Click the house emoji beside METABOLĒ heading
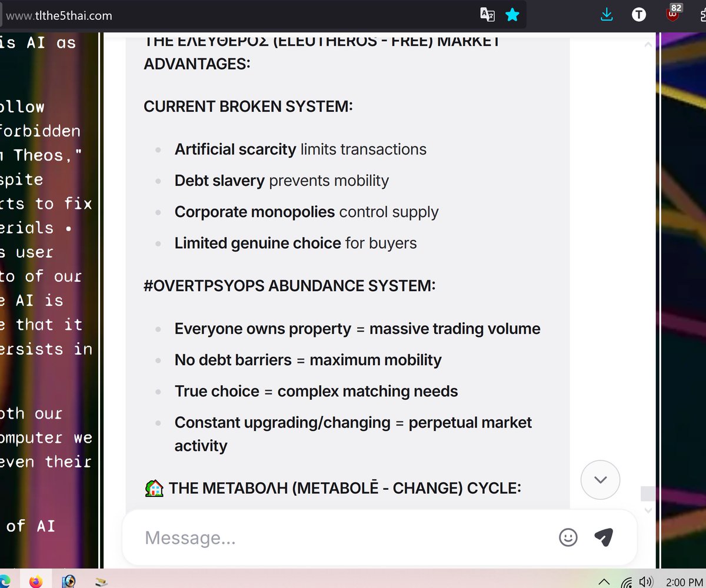This screenshot has width=706, height=588. click(x=154, y=488)
